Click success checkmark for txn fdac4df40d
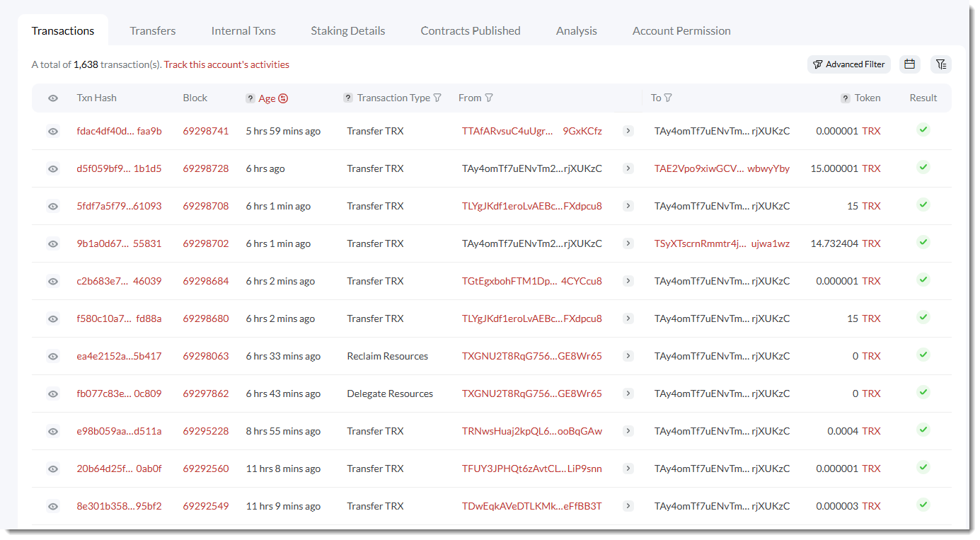The height and width of the screenshot is (540, 980). pyautogui.click(x=923, y=130)
